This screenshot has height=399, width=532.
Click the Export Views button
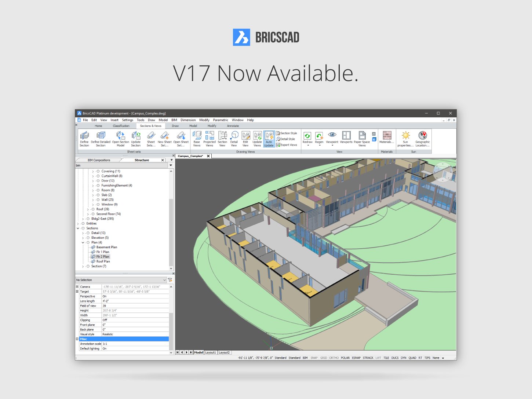287,145
